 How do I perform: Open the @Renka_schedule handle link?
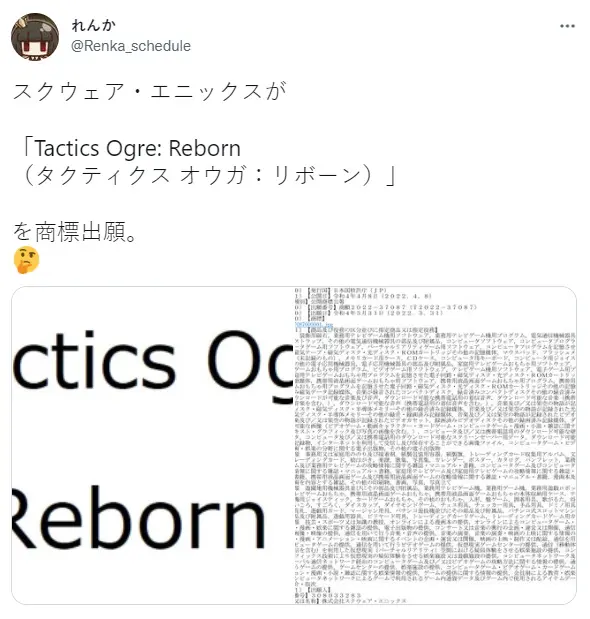coord(131,46)
